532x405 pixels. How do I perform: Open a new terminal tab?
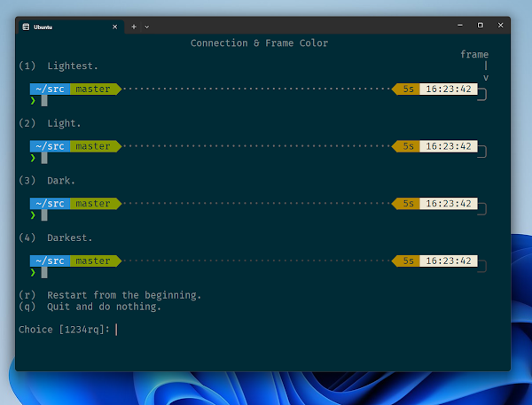pos(134,27)
